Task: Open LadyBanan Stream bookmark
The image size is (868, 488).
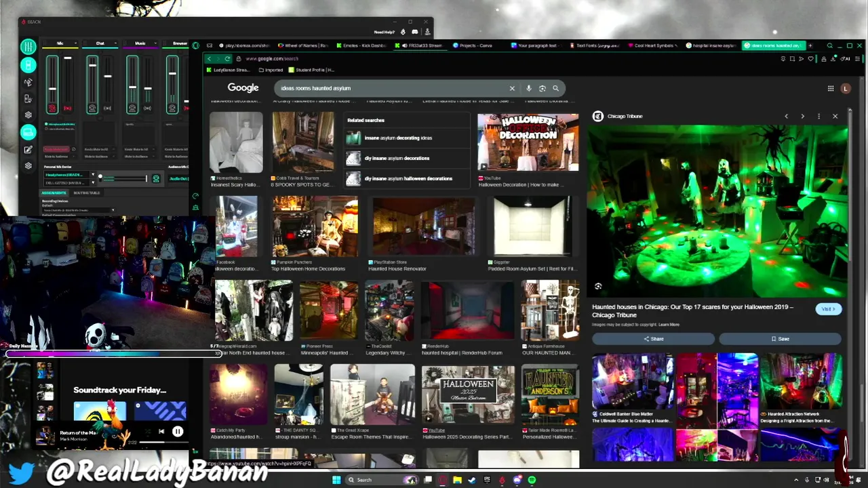Action: (x=229, y=70)
